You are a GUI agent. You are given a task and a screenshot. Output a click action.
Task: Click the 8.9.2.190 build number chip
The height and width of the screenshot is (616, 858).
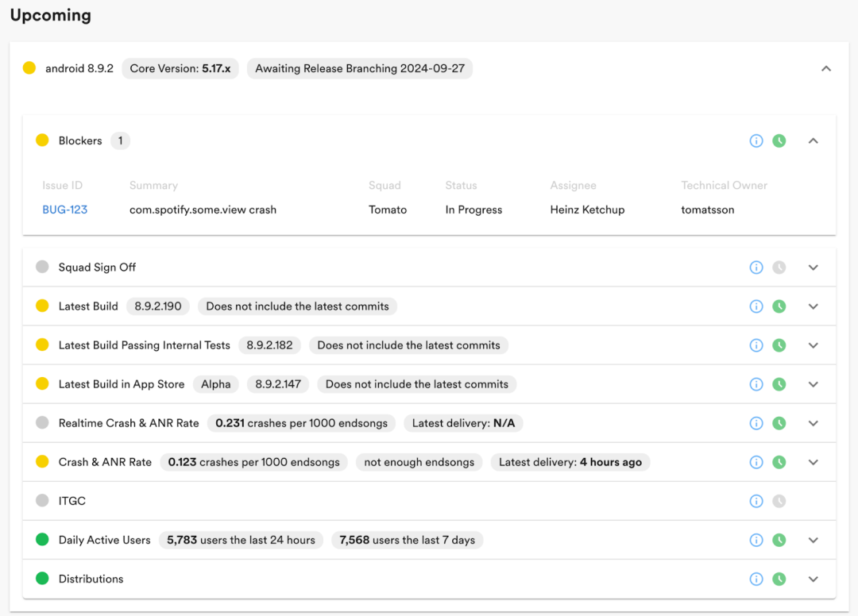point(157,306)
